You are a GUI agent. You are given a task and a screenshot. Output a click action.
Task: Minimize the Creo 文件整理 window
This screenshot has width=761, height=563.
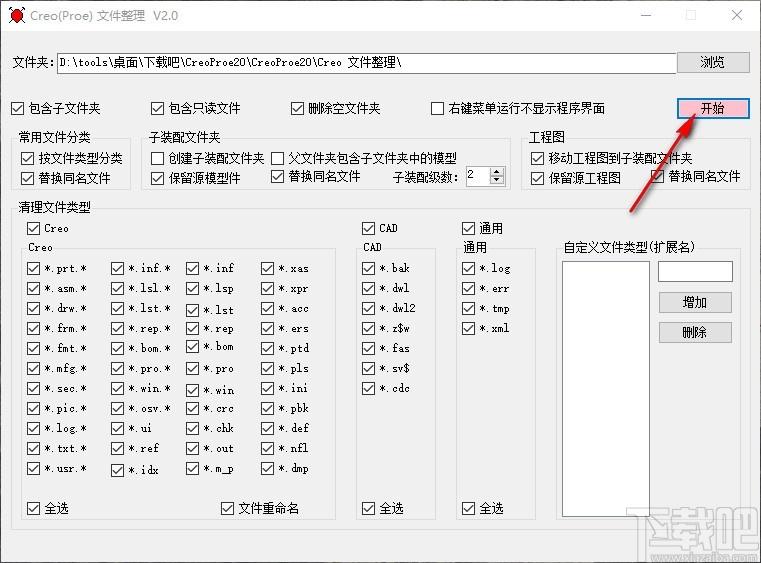(x=646, y=16)
